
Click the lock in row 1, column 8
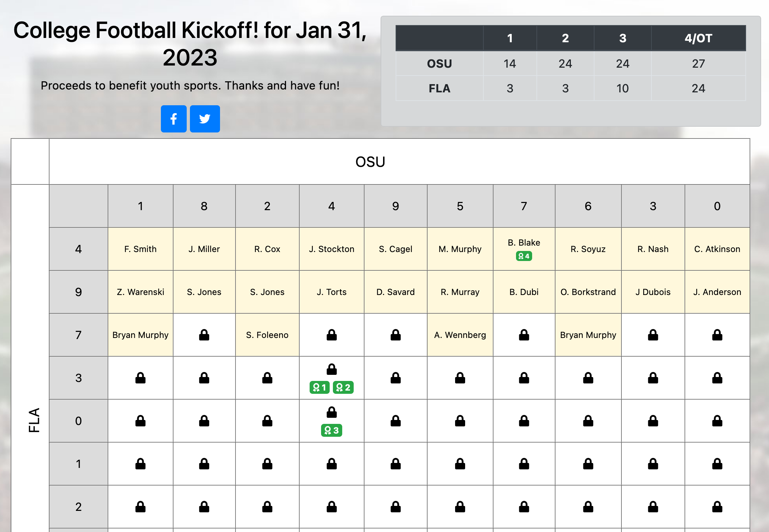coord(204,464)
